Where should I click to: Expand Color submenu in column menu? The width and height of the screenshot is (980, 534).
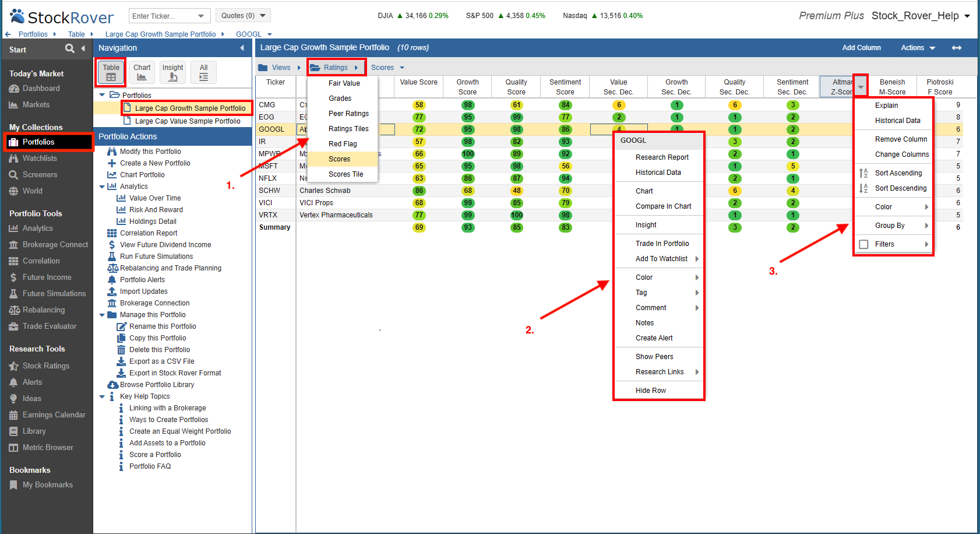coord(894,207)
